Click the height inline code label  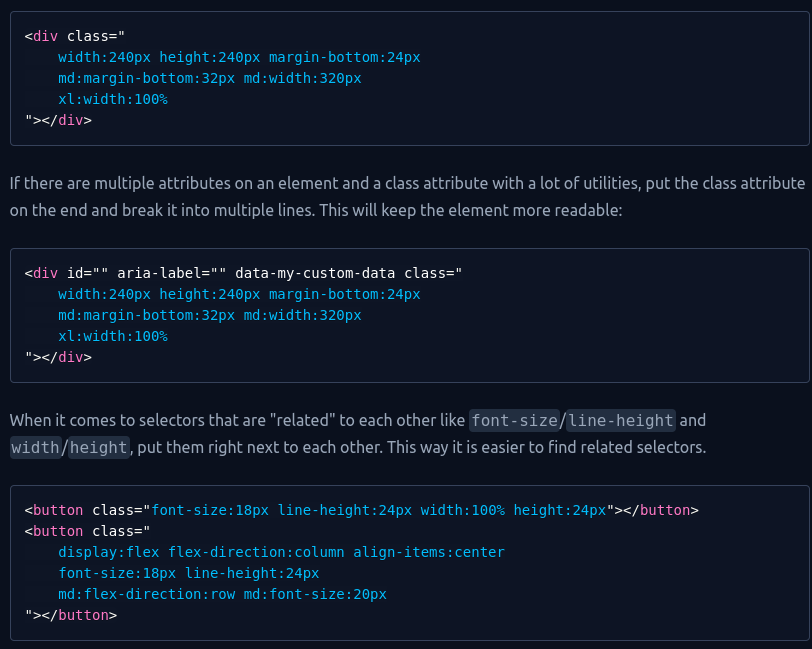click(98, 447)
